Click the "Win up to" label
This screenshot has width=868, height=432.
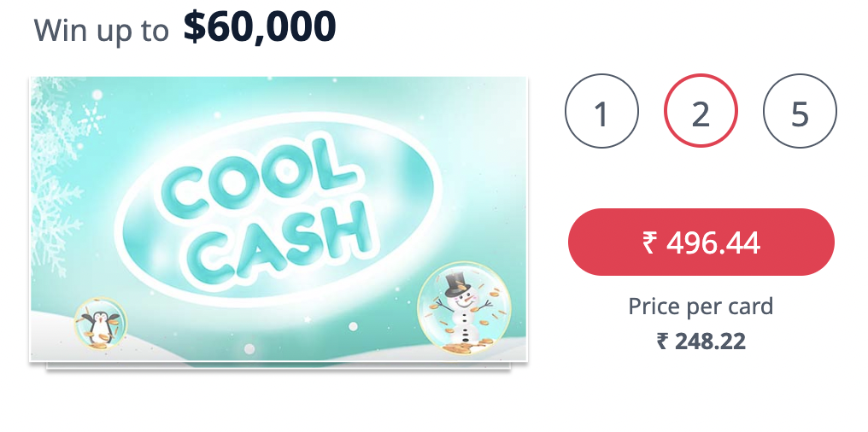coord(102,31)
